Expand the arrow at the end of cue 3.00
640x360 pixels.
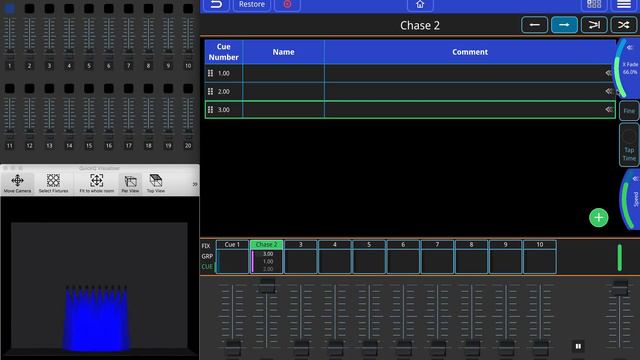pos(609,109)
